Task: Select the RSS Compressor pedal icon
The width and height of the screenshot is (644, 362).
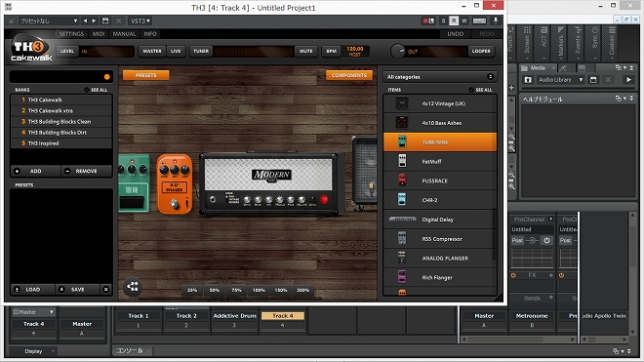Action: pyautogui.click(x=402, y=238)
